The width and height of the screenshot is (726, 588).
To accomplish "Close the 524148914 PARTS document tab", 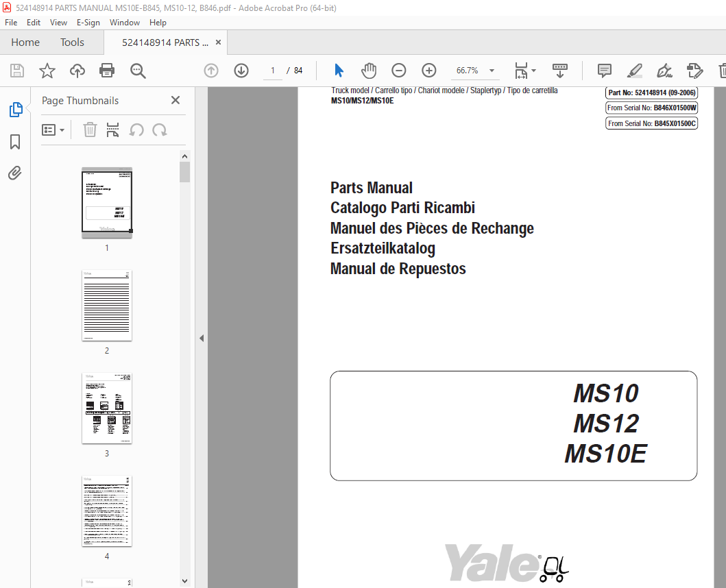I will 218,42.
